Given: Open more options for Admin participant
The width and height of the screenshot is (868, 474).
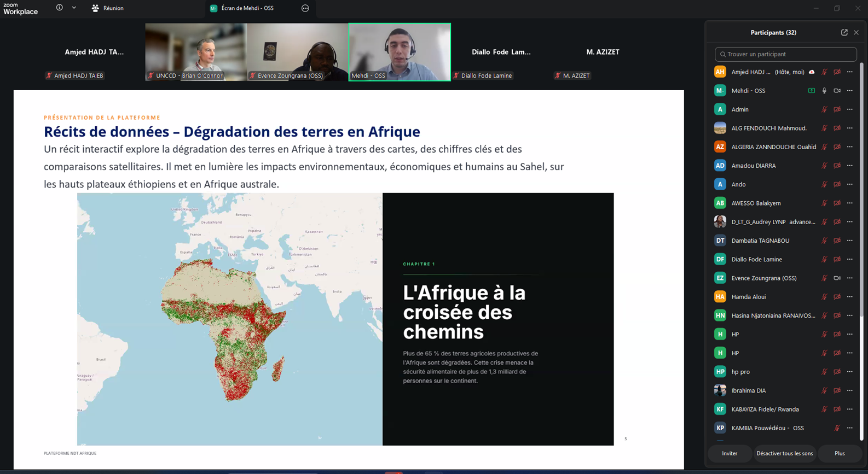Looking at the screenshot, I should 850,109.
